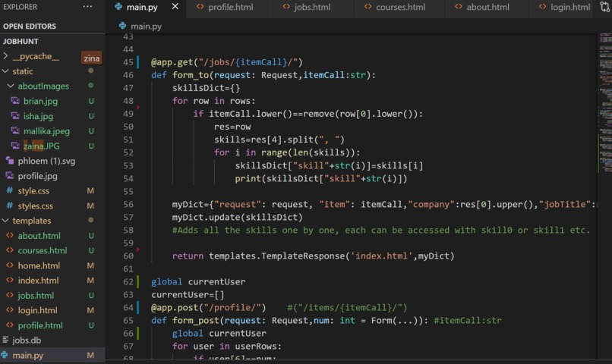Open profile.html in the file tree
Image resolution: width=612 pixels, height=364 pixels.
[39, 325]
